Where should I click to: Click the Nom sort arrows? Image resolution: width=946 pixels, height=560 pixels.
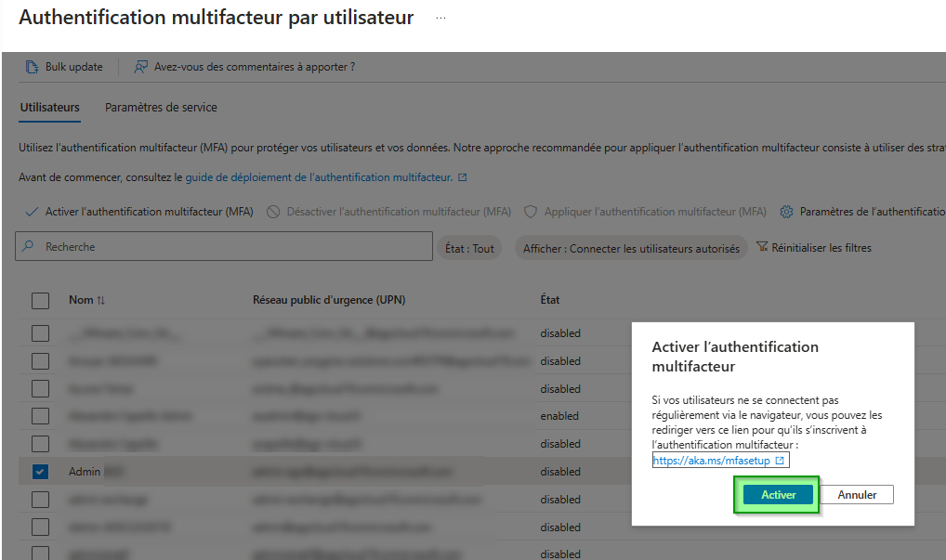[102, 300]
